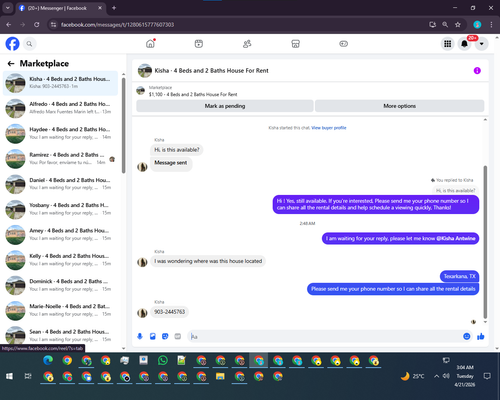Image resolution: width=500 pixels, height=400 pixels.
Task: Click the listing thumbnail in chat header
Action: pyautogui.click(x=145, y=71)
